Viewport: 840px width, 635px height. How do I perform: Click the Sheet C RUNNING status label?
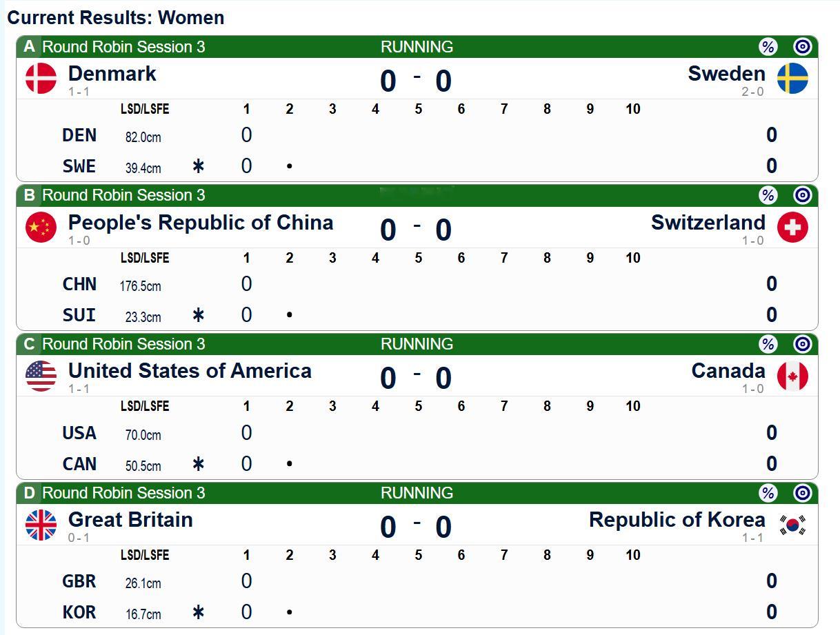417,344
